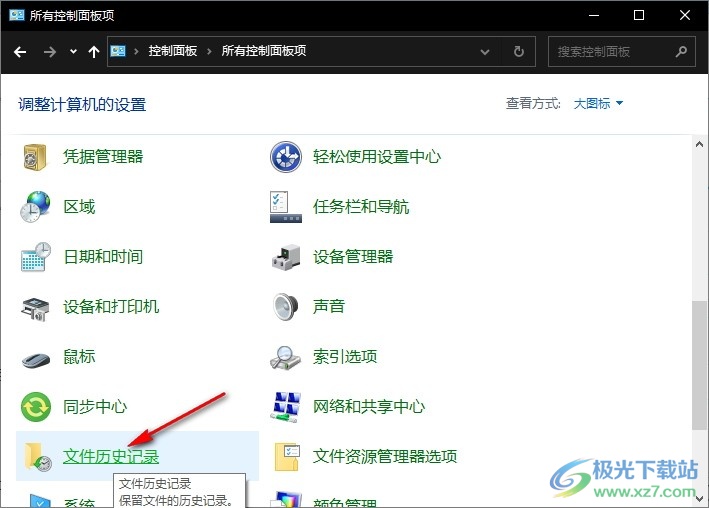
Task: Open the Credential Manager safe icon
Action: click(35, 157)
